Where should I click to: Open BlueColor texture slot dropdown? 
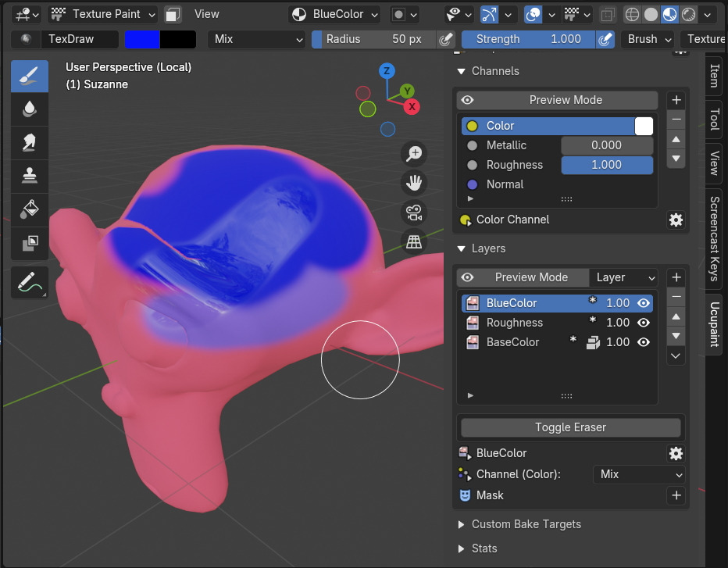[x=334, y=14]
